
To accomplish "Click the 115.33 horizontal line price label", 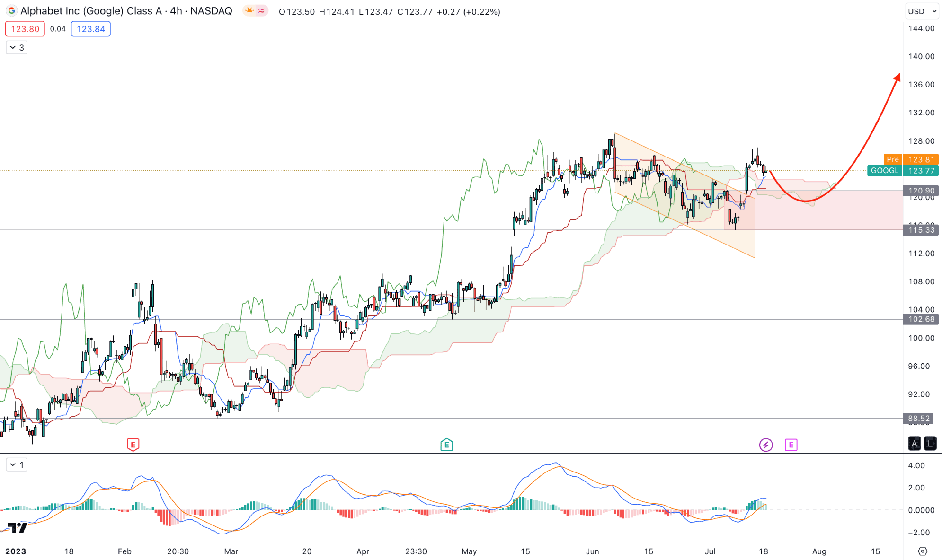I will [x=921, y=230].
